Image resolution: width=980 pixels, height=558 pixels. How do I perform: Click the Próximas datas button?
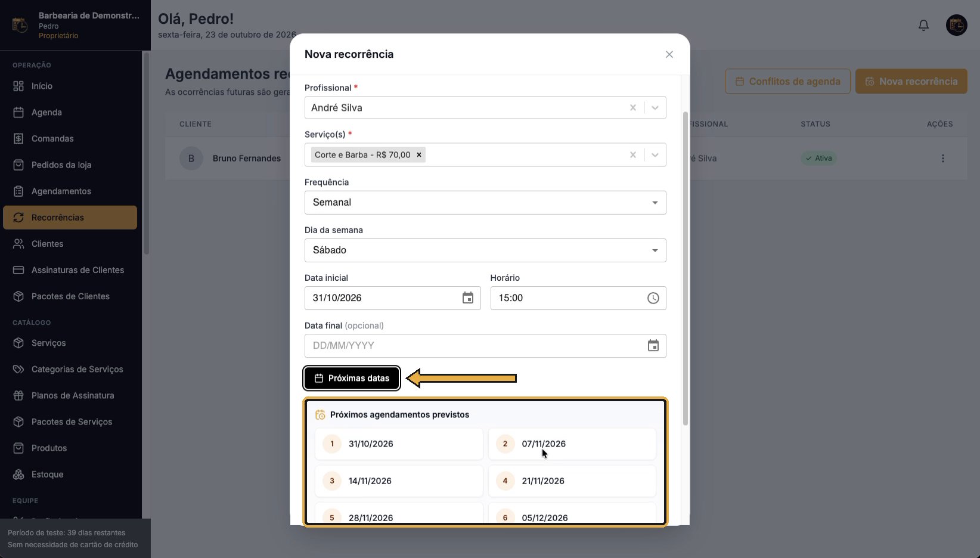click(x=352, y=378)
